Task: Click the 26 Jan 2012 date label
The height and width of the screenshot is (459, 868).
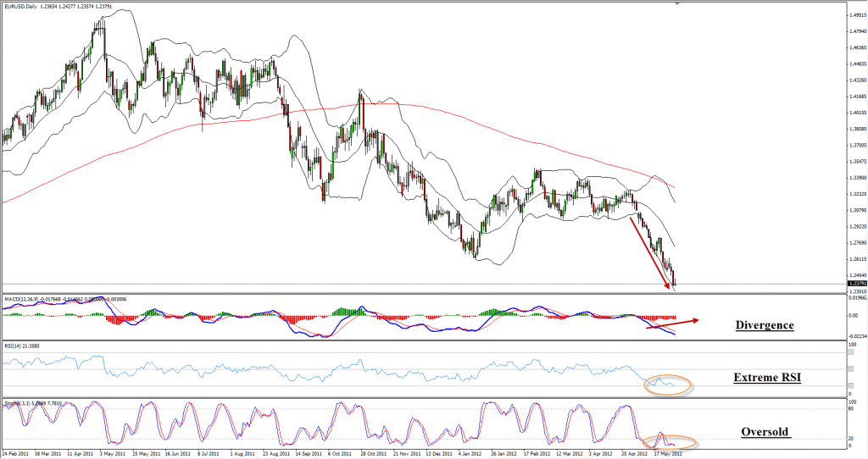Action: 504,454
